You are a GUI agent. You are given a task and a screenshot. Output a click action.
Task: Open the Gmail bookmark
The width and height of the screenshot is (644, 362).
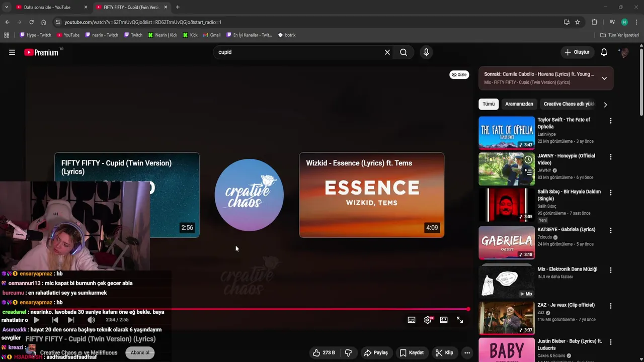point(212,35)
